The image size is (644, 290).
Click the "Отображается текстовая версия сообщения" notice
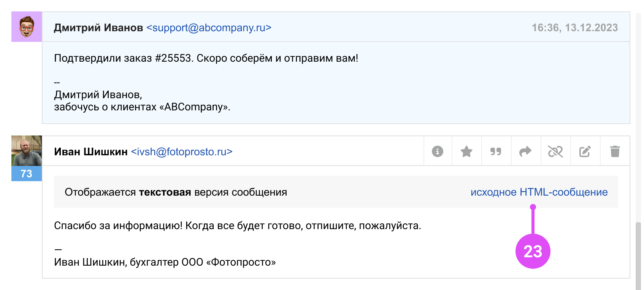click(x=176, y=192)
